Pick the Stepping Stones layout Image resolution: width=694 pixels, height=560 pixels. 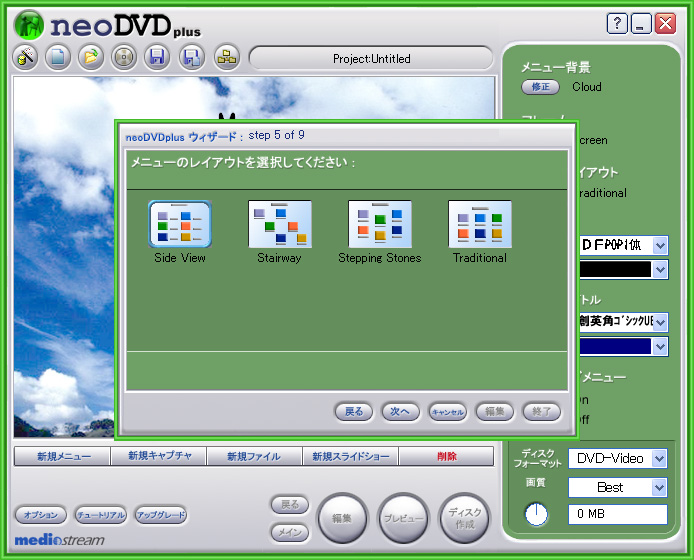coord(380,224)
